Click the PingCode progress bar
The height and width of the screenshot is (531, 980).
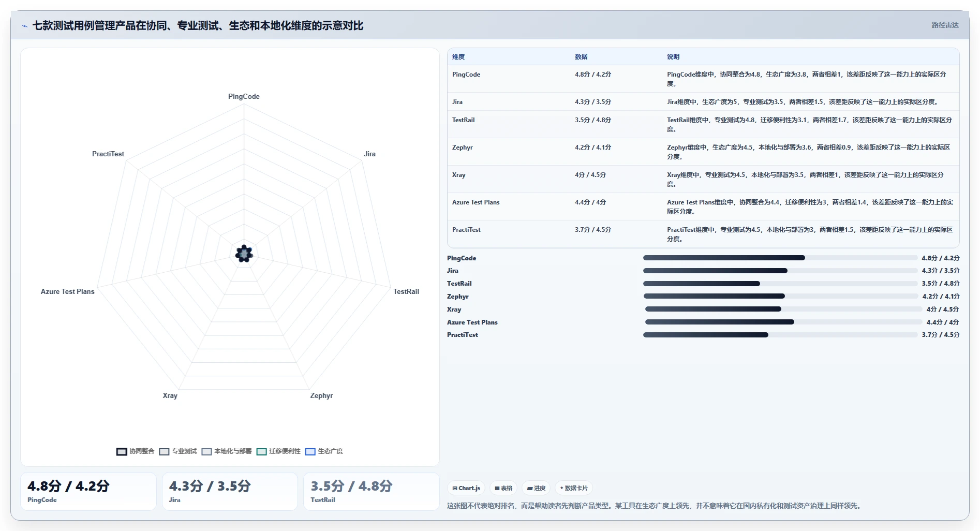[780, 258]
